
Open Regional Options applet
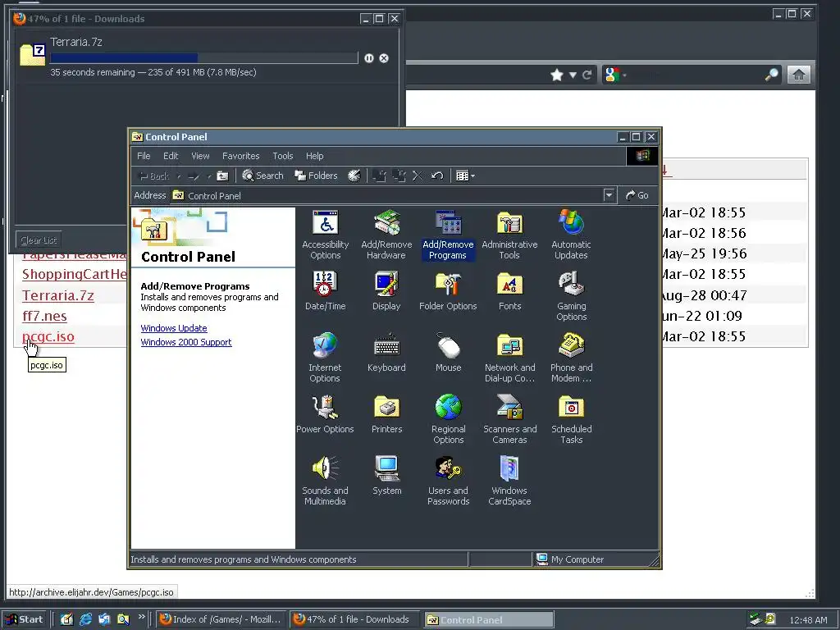(x=448, y=419)
